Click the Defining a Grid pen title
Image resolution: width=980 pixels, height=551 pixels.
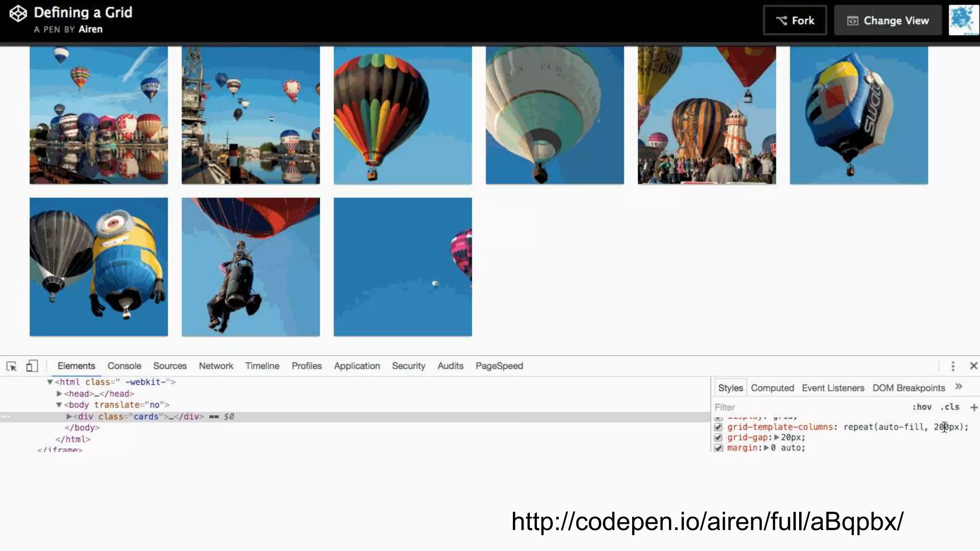click(83, 12)
